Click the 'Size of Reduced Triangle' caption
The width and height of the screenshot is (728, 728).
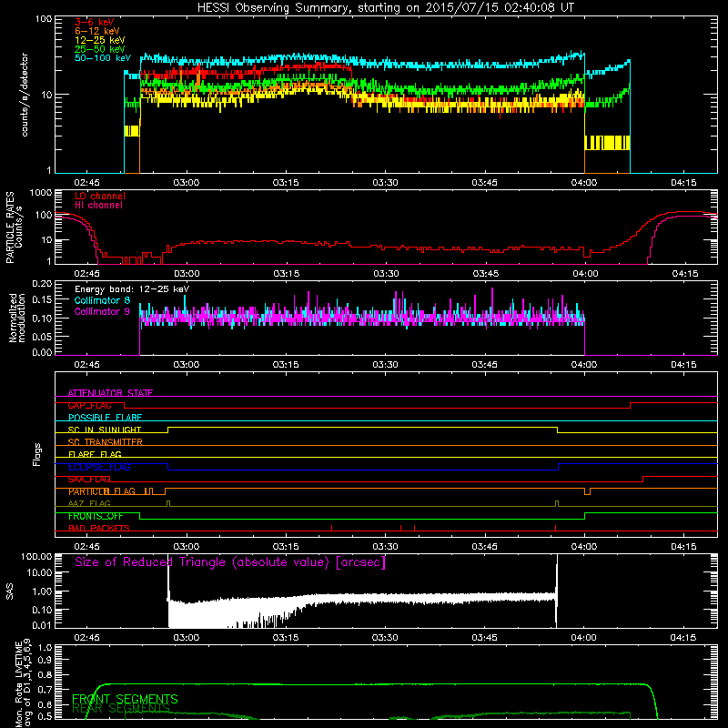coord(230,562)
